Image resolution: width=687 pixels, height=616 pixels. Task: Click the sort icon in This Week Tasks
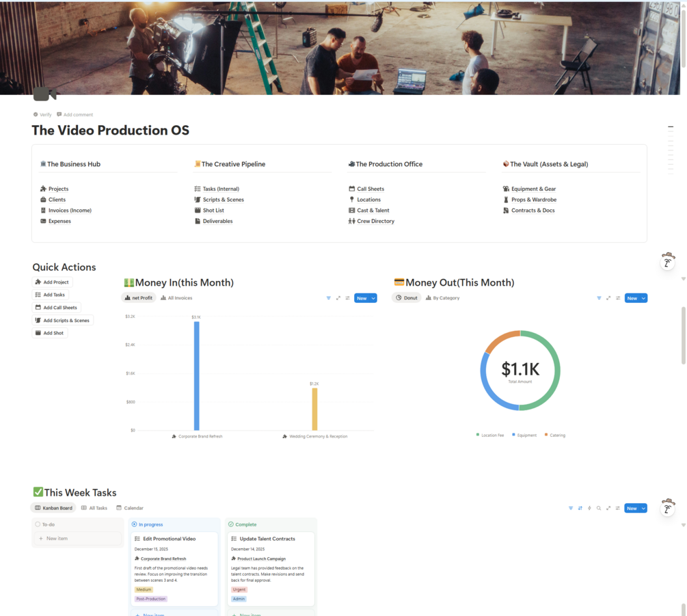[580, 508]
